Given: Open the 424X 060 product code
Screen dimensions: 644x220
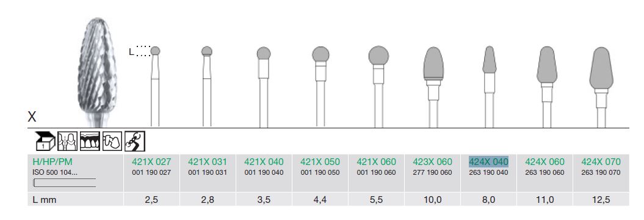Looking at the screenshot, I should coord(545,161).
